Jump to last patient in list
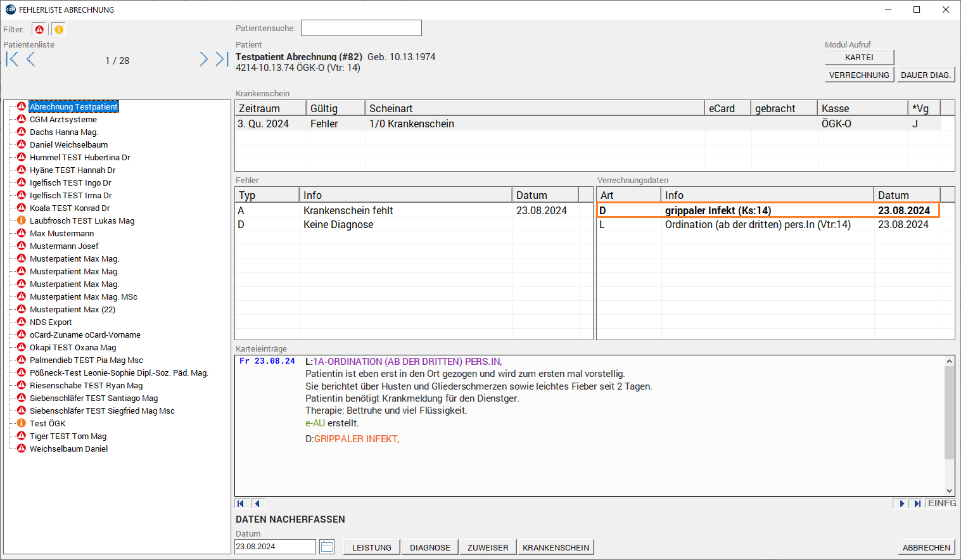 coord(221,60)
